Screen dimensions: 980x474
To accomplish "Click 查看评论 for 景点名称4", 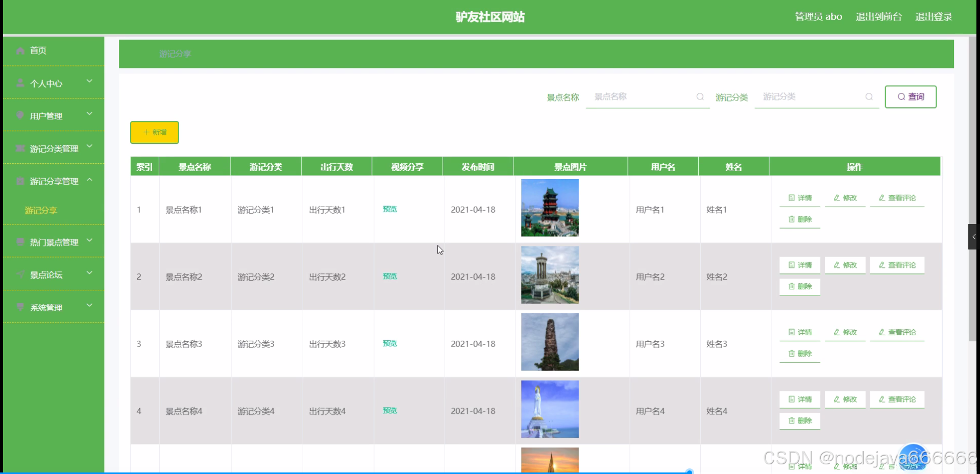I will (x=897, y=400).
